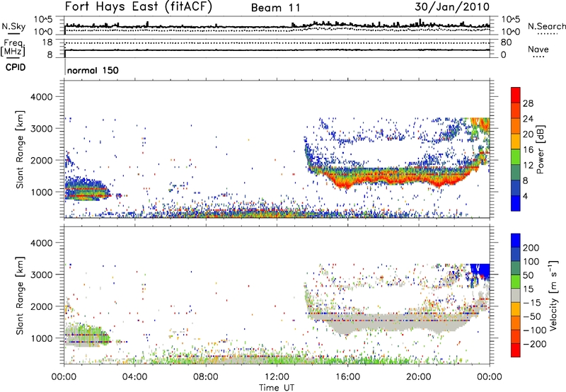Screen dimensions: 566x392
Task: Click the '-15' velocity colorbar tick
Action: tap(532, 303)
